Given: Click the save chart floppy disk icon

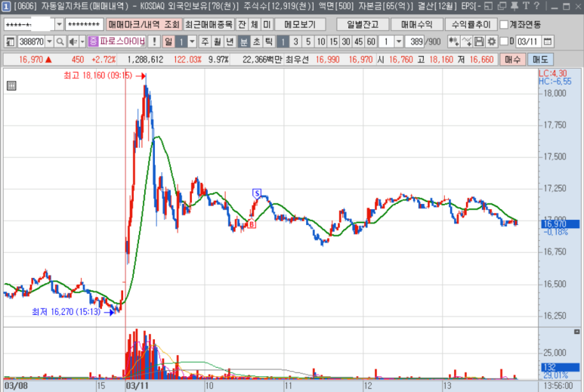Looking at the screenshot, I should coord(479,41).
